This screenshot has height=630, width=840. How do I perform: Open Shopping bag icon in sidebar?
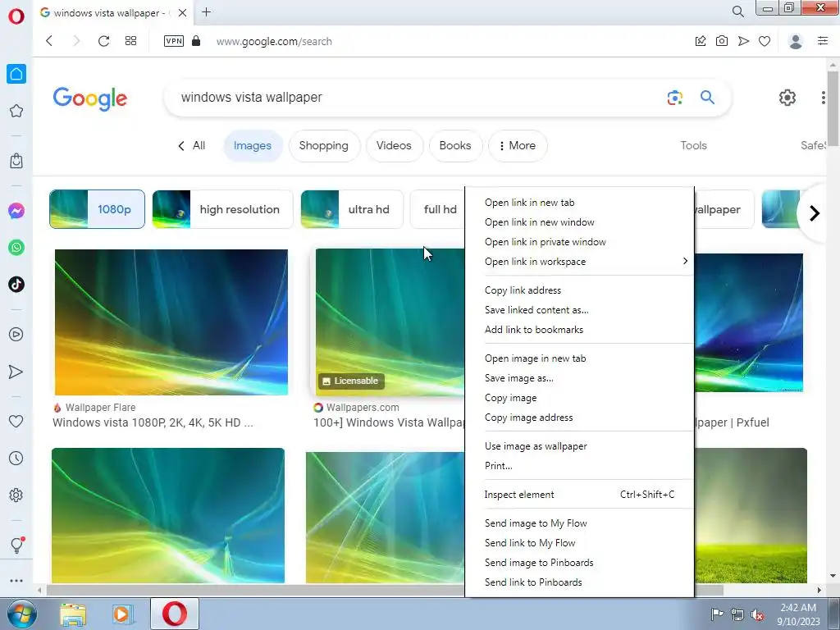point(16,161)
